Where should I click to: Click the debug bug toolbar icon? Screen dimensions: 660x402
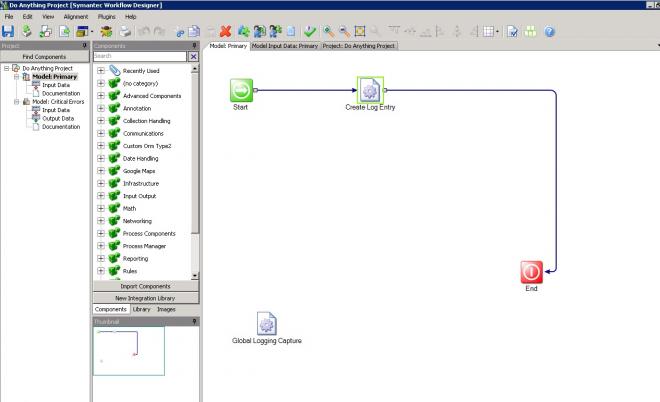106,31
